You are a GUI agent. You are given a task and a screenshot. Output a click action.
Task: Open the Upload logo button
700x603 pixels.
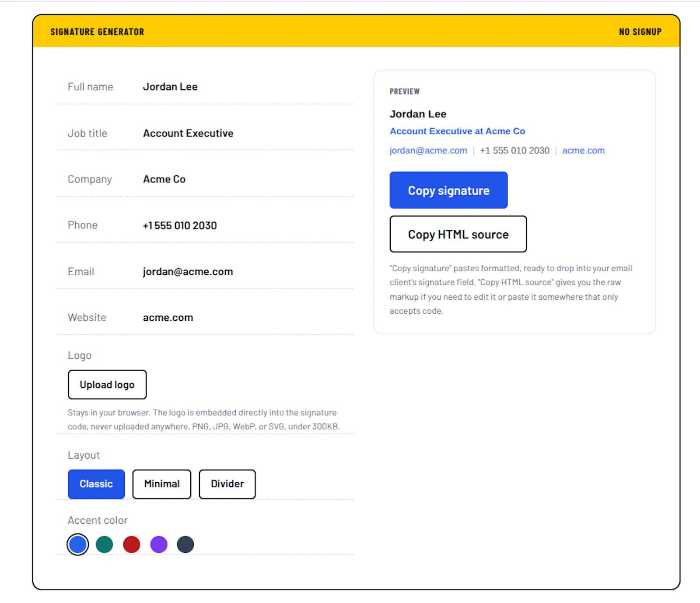(107, 385)
